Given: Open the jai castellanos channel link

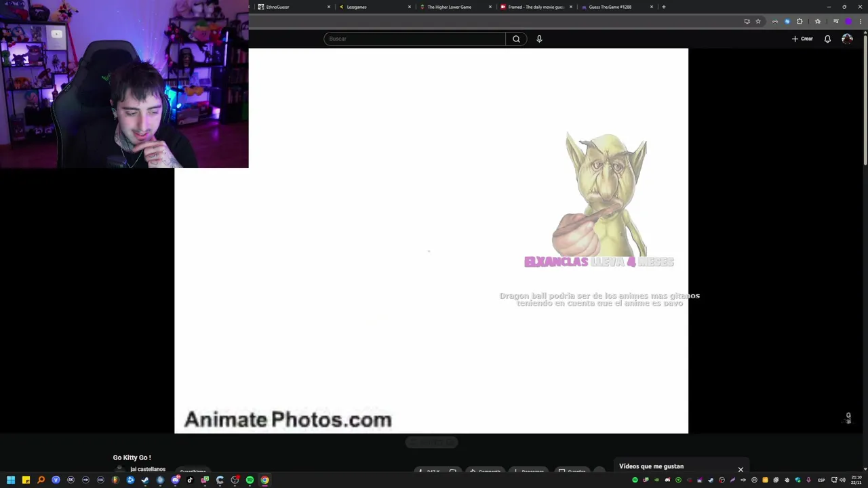Looking at the screenshot, I should pyautogui.click(x=148, y=469).
